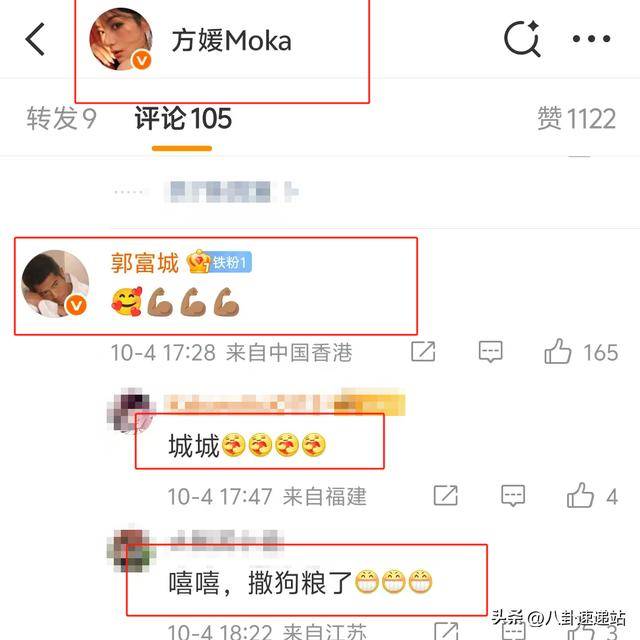
Task: Repost 郭富城's comment via share icon
Action: pos(423,351)
